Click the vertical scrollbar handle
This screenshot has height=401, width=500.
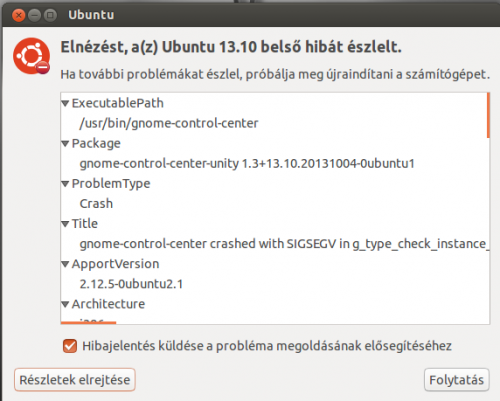coord(488,115)
